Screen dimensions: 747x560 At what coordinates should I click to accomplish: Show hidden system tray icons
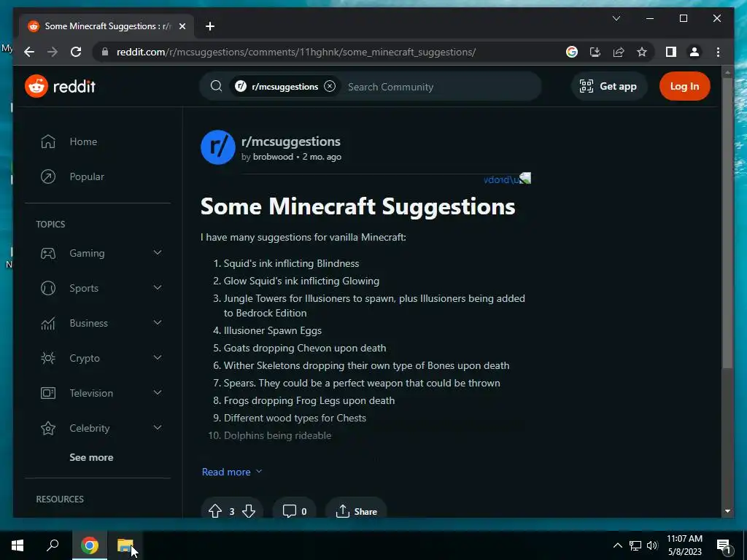point(617,545)
